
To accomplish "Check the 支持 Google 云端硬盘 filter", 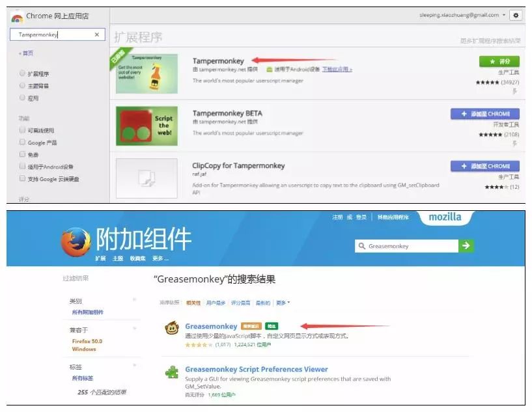I will click(22, 178).
